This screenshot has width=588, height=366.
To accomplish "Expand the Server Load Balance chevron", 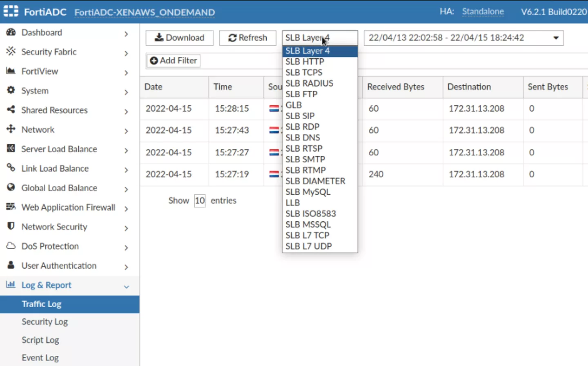I will point(126,150).
